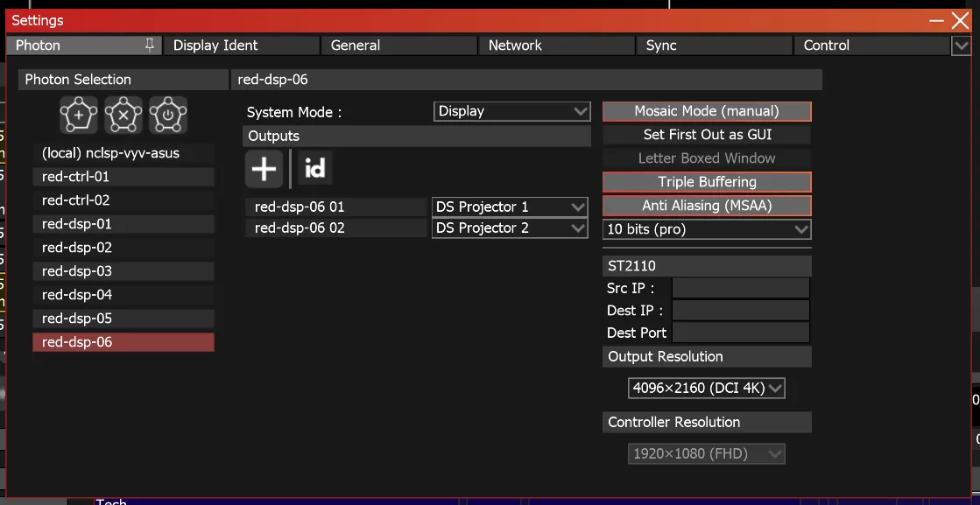Switch to the Photon tab
The image size is (980, 505).
[x=84, y=46]
